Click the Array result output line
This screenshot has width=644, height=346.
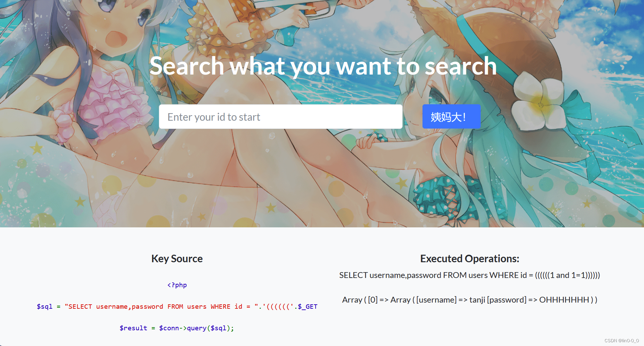469,300
